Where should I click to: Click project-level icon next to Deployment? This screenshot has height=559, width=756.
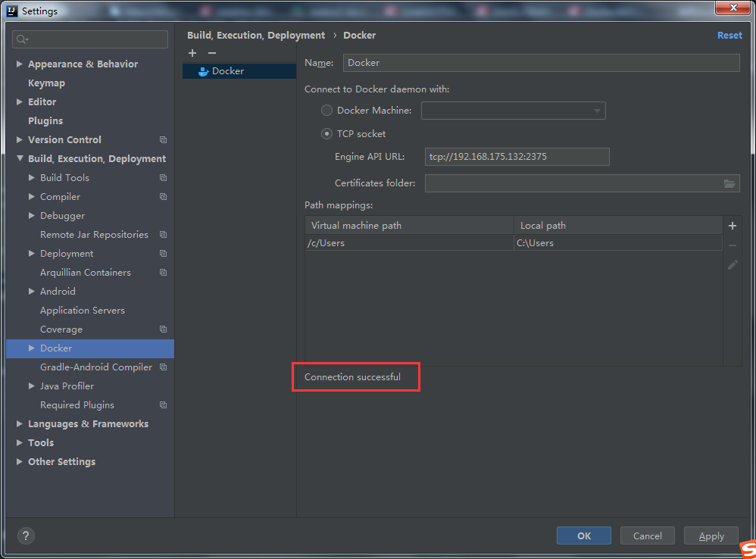coord(164,254)
